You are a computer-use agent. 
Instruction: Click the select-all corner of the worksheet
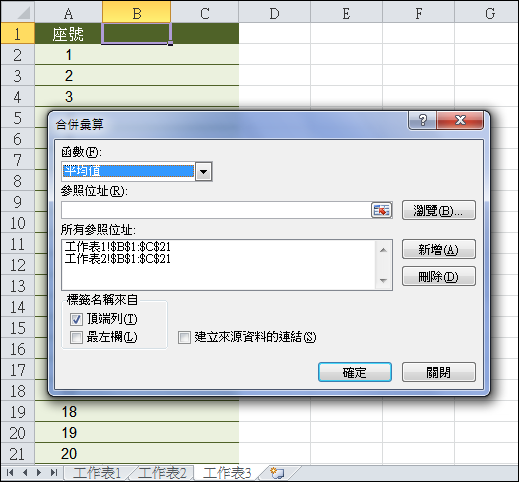pos(18,12)
